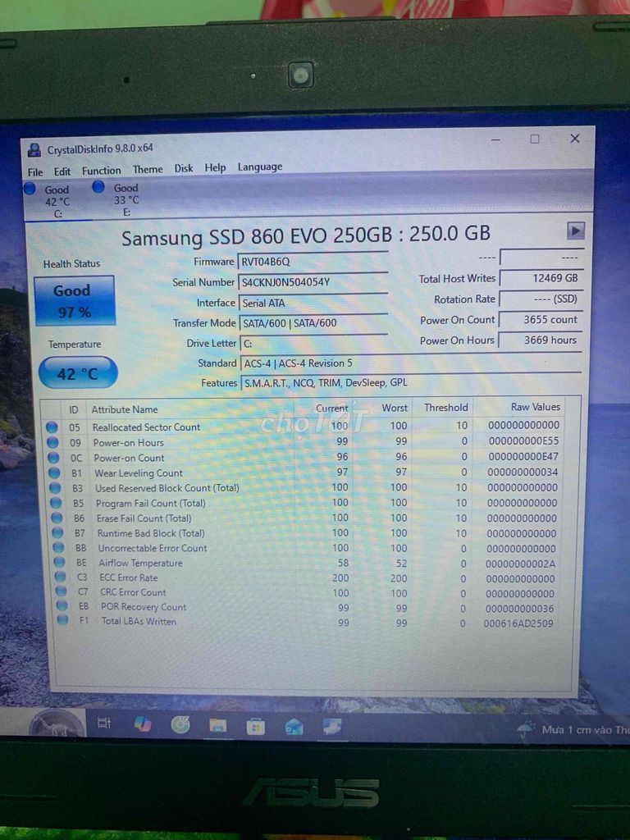Open the Edit menu
630x840 pixels.
(62, 171)
